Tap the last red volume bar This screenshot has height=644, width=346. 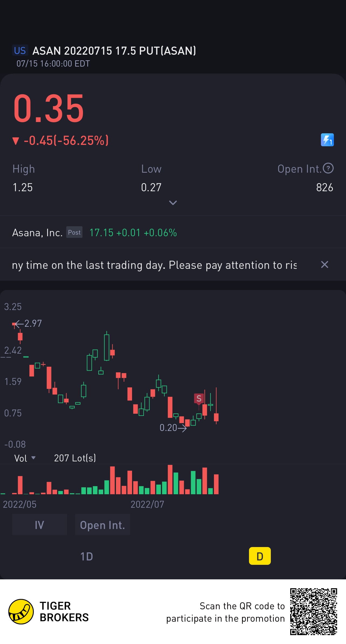(216, 484)
